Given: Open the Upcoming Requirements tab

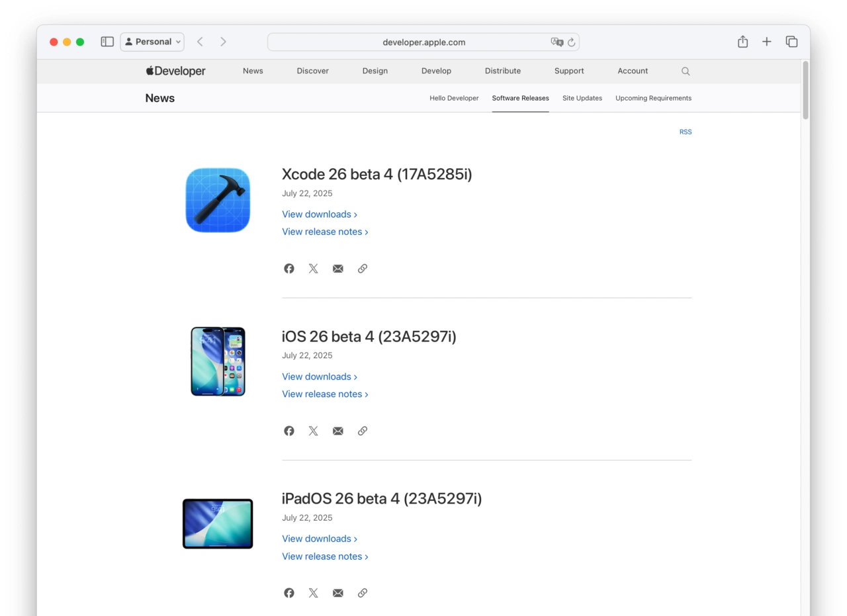Looking at the screenshot, I should [x=653, y=98].
